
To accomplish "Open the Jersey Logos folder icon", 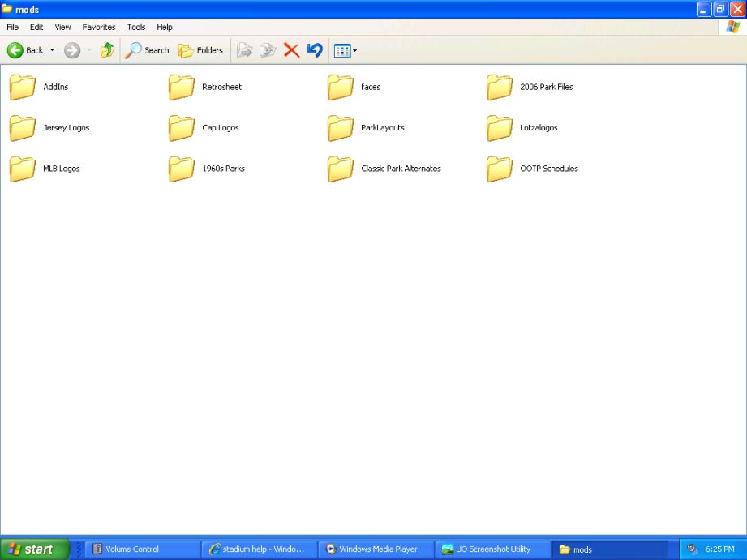I will point(23,128).
